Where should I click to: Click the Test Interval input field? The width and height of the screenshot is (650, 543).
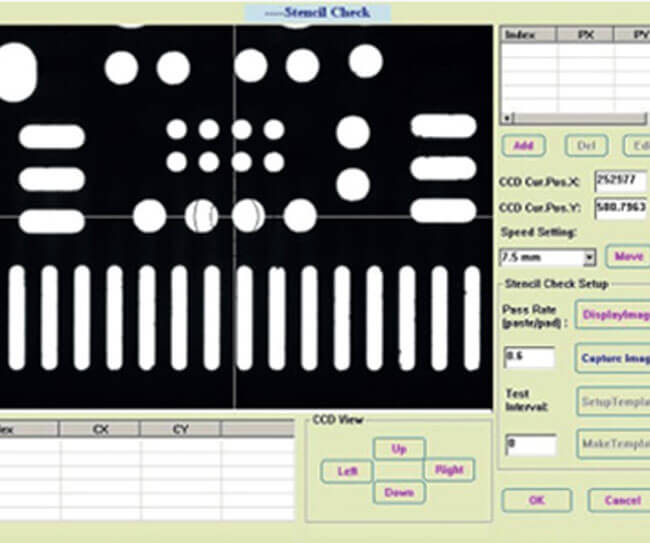[x=529, y=445]
